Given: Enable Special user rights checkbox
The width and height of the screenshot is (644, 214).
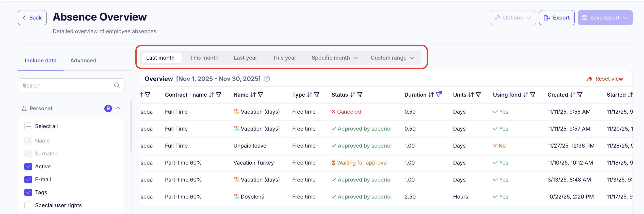Looking at the screenshot, I should click(x=28, y=205).
